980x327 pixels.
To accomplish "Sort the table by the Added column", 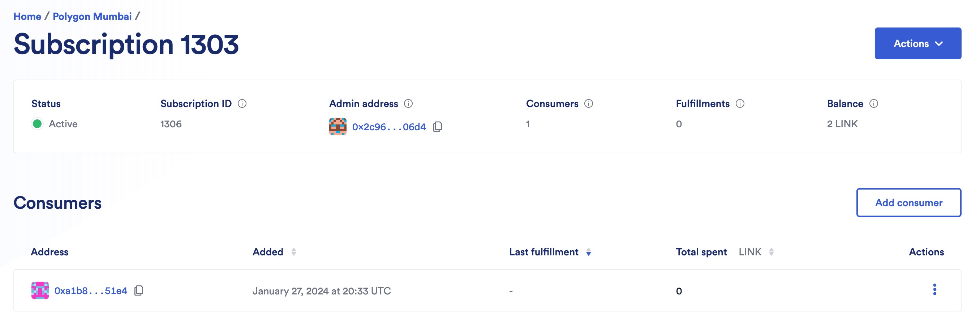I will 294,252.
